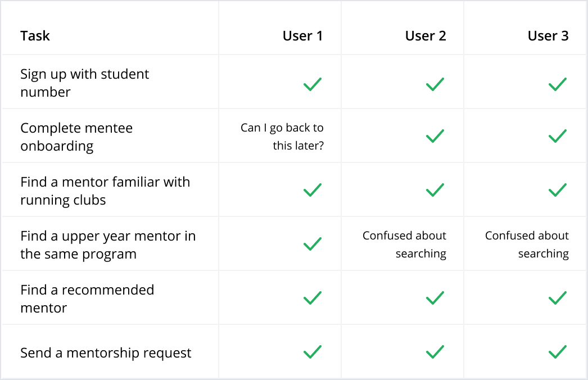Click User 3 checkmark for Sign up row
This screenshot has height=380, width=588.
[x=558, y=84]
